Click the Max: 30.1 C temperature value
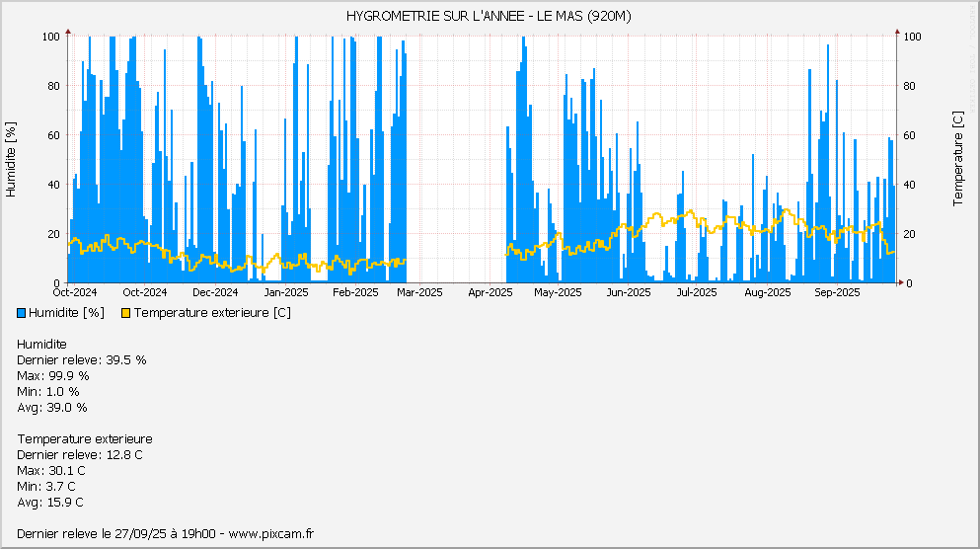 [x=52, y=470]
